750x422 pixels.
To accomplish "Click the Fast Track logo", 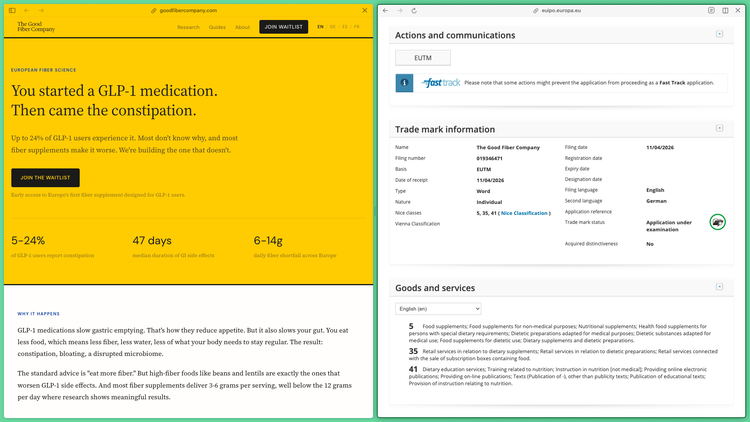I will [x=441, y=83].
